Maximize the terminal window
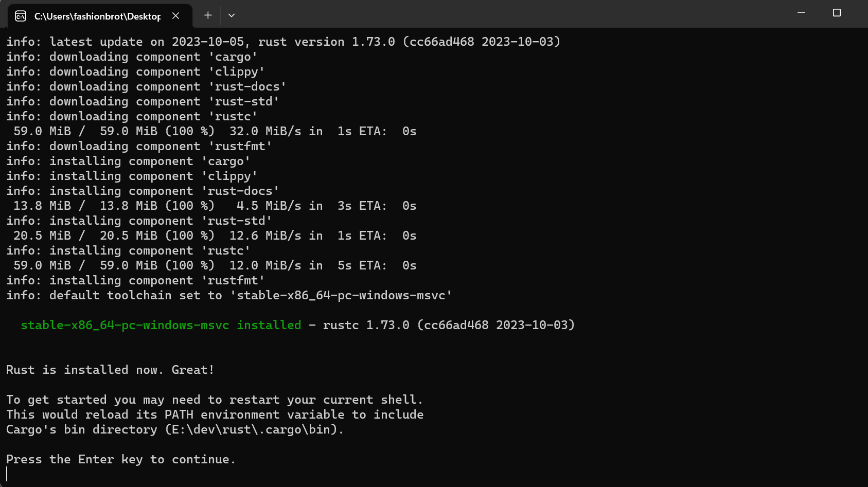Image resolution: width=868 pixels, height=487 pixels. (x=837, y=12)
